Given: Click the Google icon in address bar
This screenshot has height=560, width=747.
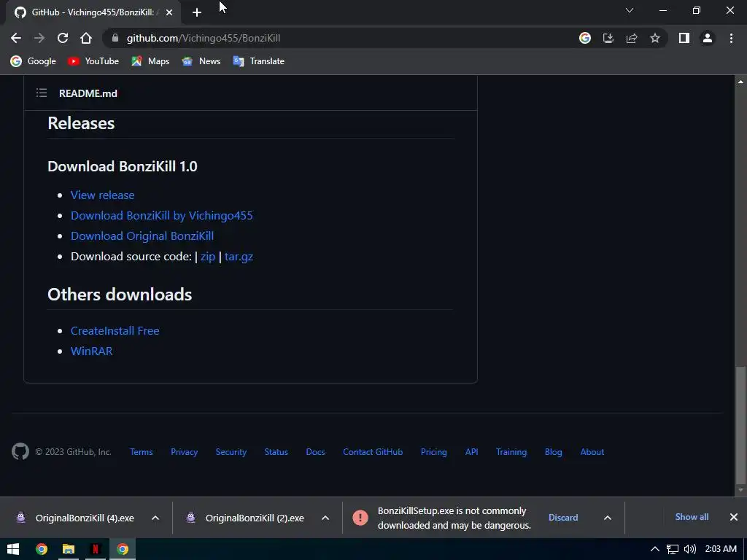Looking at the screenshot, I should click(585, 38).
